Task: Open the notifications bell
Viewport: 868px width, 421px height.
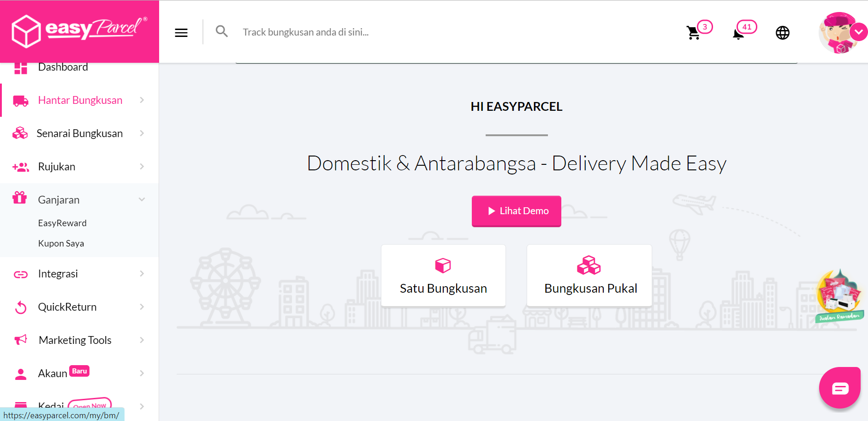Action: (738, 33)
